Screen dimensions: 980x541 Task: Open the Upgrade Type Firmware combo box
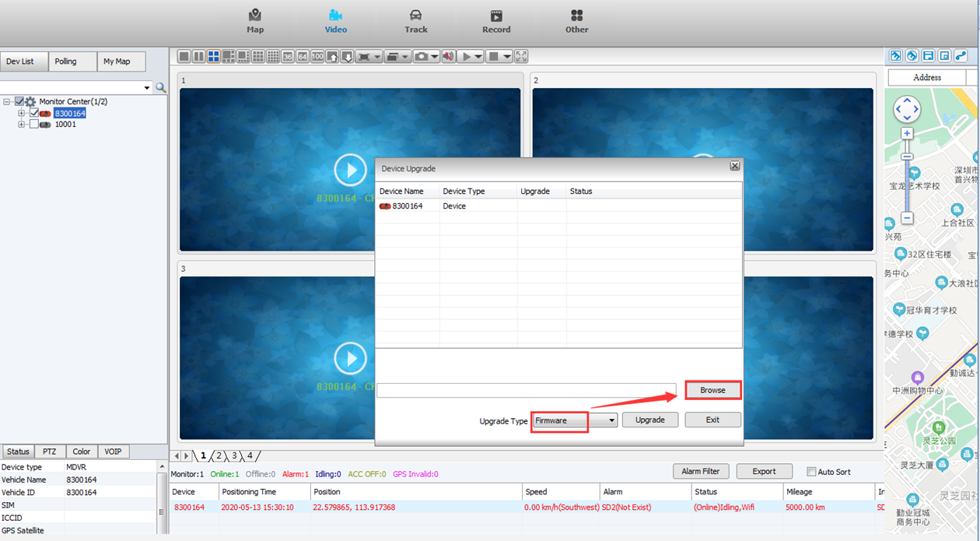(x=576, y=420)
